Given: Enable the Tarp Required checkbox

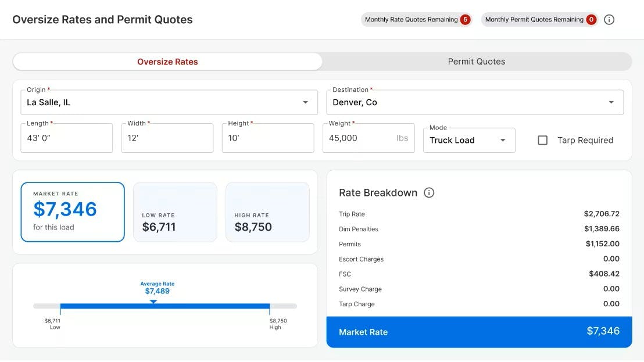Looking at the screenshot, I should 542,140.
